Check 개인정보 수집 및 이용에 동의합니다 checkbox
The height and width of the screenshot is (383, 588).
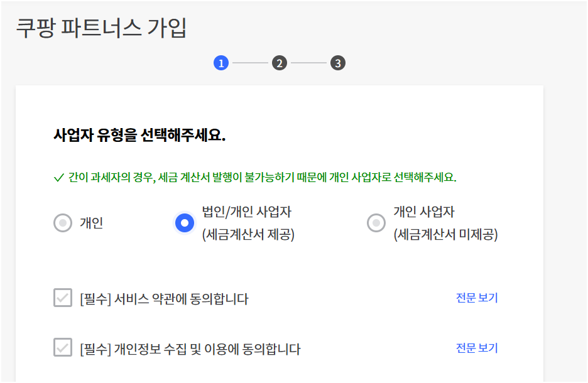(63, 347)
